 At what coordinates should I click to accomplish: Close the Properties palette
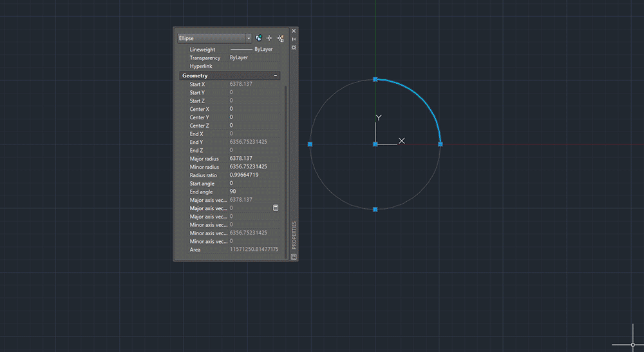point(294,30)
